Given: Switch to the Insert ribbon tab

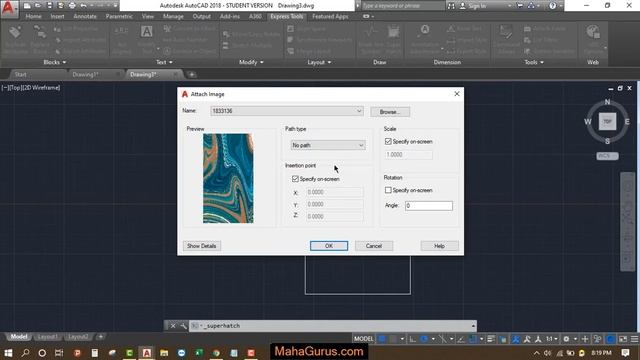Looking at the screenshot, I should (x=57, y=16).
